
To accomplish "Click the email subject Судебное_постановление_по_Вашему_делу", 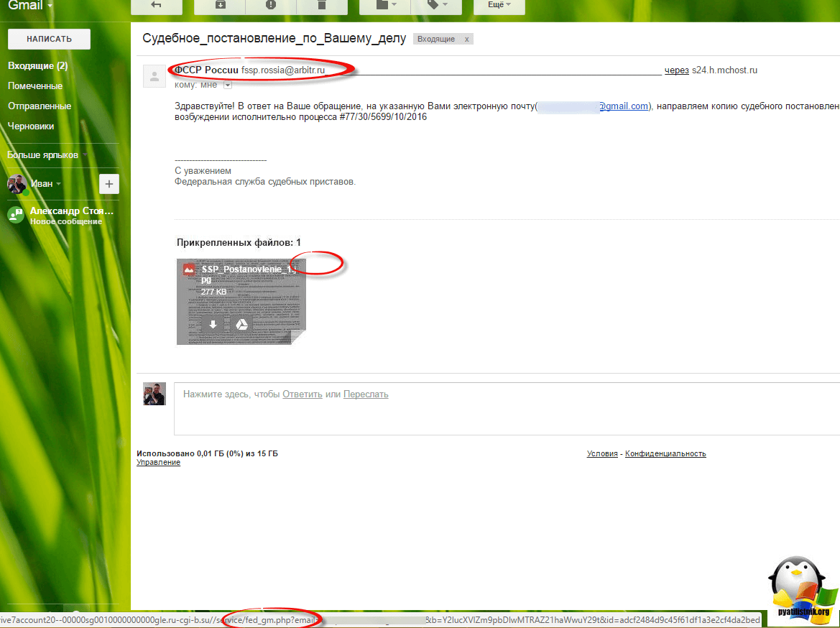I will click(274, 39).
